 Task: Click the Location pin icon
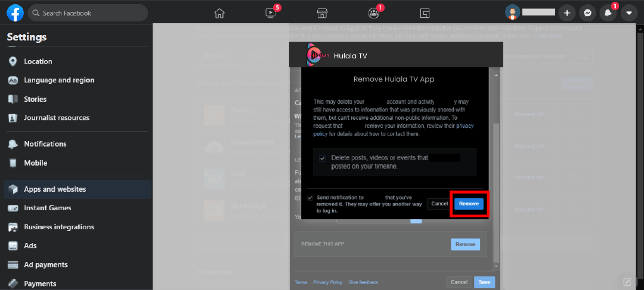(x=13, y=61)
